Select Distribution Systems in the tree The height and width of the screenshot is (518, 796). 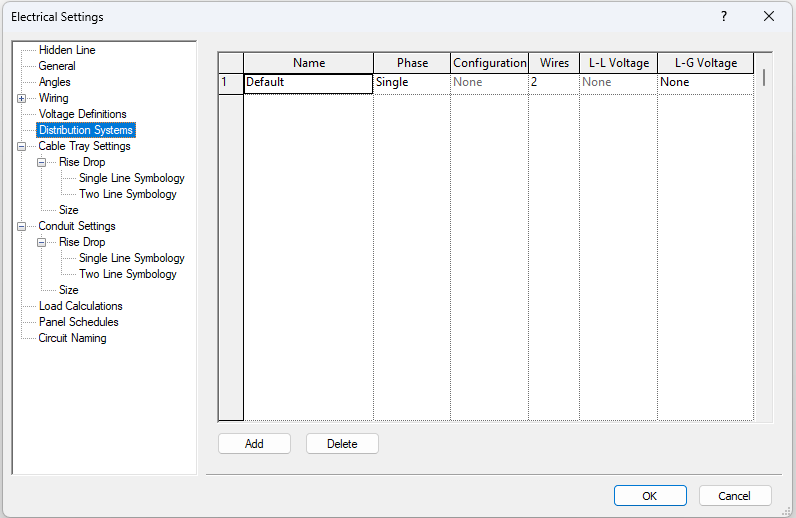tap(86, 130)
